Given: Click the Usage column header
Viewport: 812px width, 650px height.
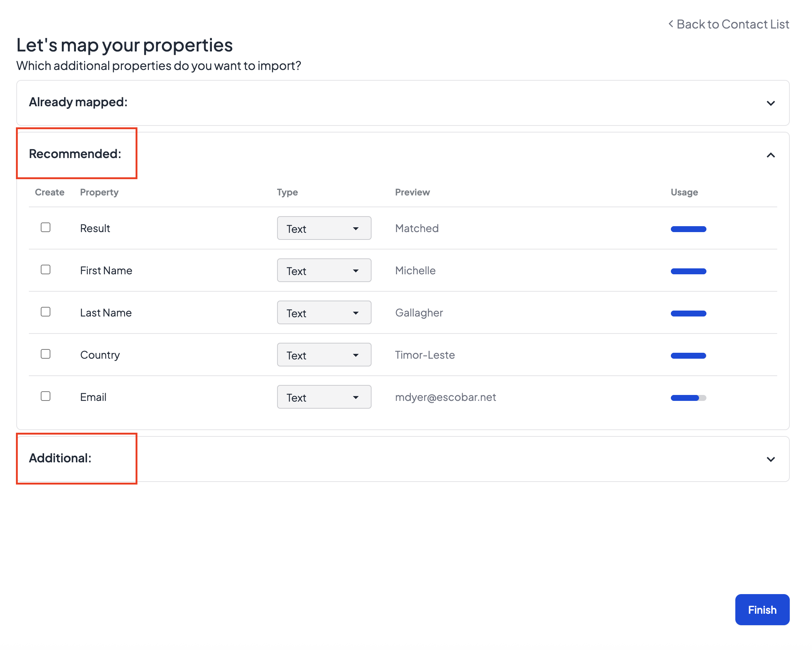Looking at the screenshot, I should tap(684, 192).
